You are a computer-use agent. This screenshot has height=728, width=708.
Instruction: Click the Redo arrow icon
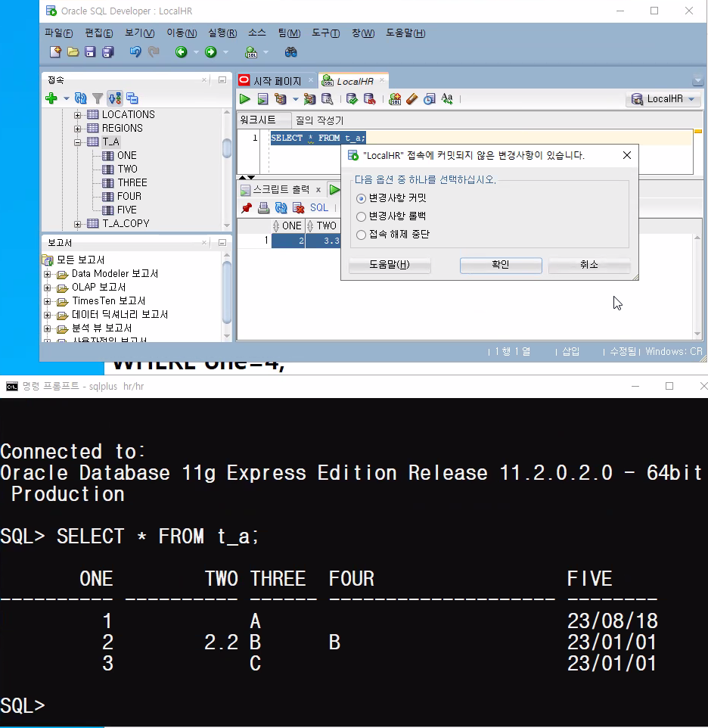click(x=154, y=52)
